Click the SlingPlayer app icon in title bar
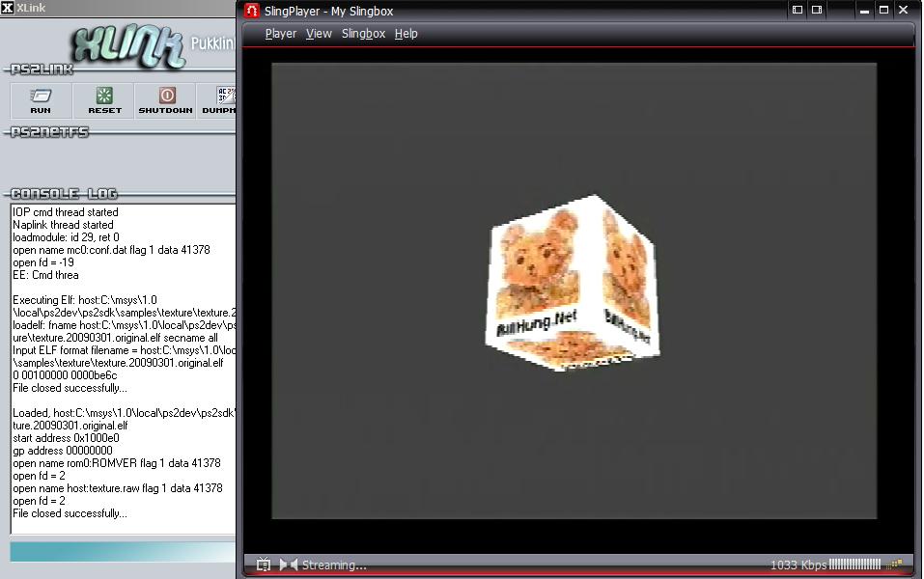 tap(252, 11)
